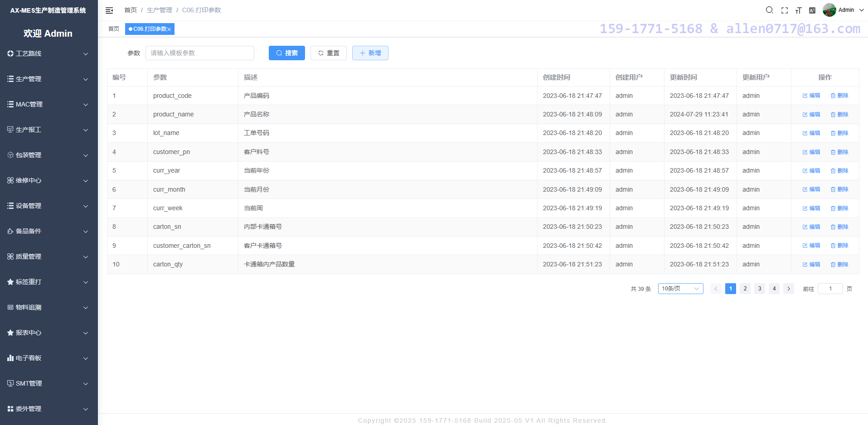Open the 委外管理 sidebar menu
Viewport: 868px width, 425px height.
(x=49, y=409)
